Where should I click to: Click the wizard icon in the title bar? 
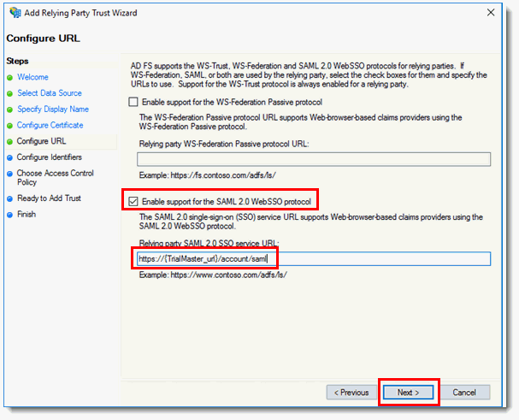point(14,13)
